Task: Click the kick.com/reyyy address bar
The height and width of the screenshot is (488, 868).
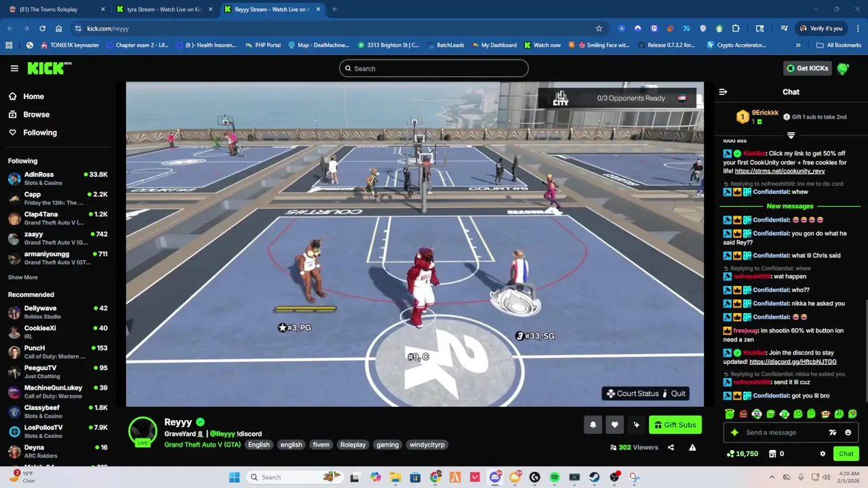Action: click(x=339, y=28)
